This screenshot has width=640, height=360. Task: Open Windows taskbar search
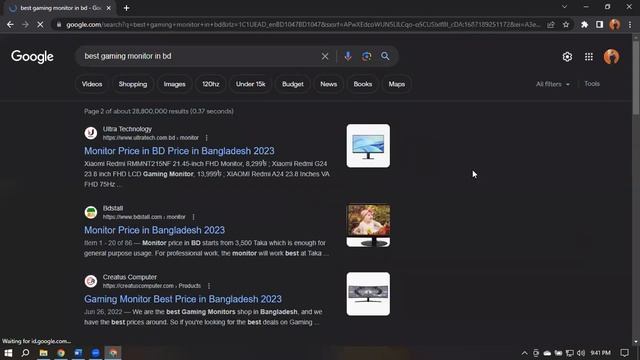(25, 353)
